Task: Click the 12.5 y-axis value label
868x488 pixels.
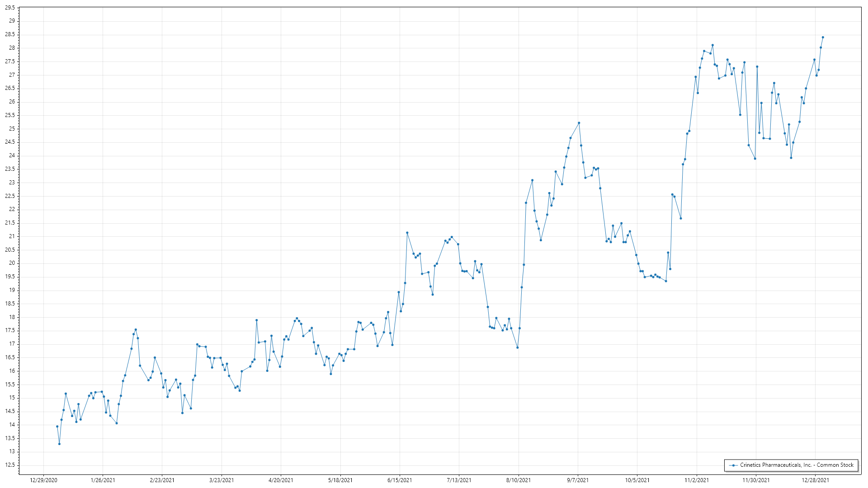Action: pyautogui.click(x=10, y=465)
